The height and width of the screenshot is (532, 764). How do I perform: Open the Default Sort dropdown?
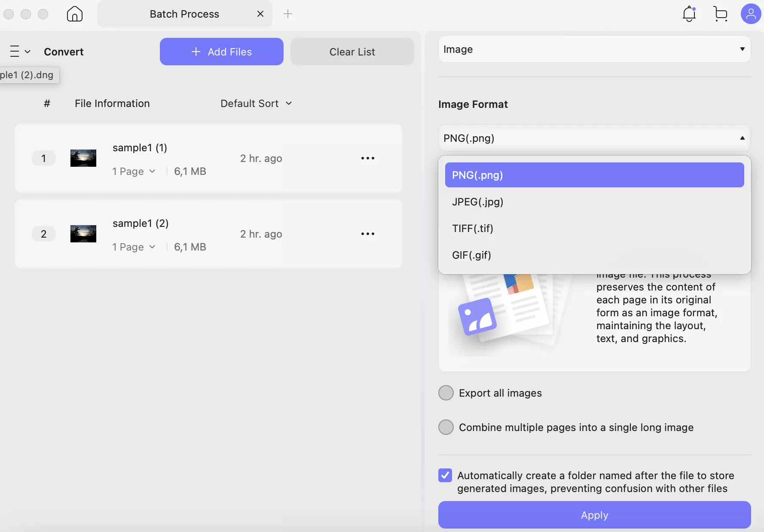(x=256, y=103)
